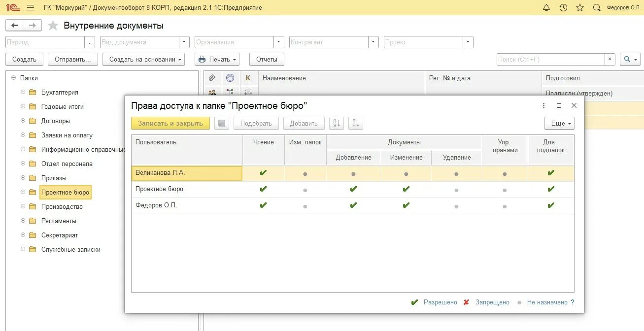Screen dimensions: 644x331
Task: Open dialog's three-dot options menu
Action: click(543, 106)
